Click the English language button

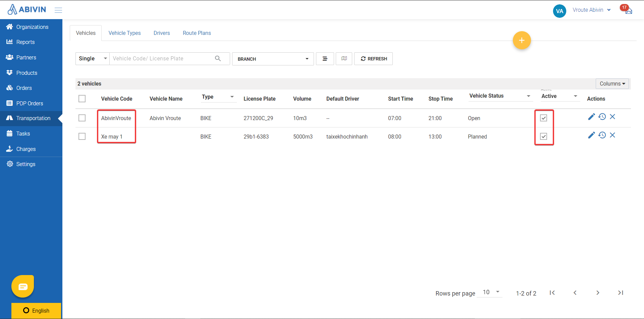click(36, 311)
